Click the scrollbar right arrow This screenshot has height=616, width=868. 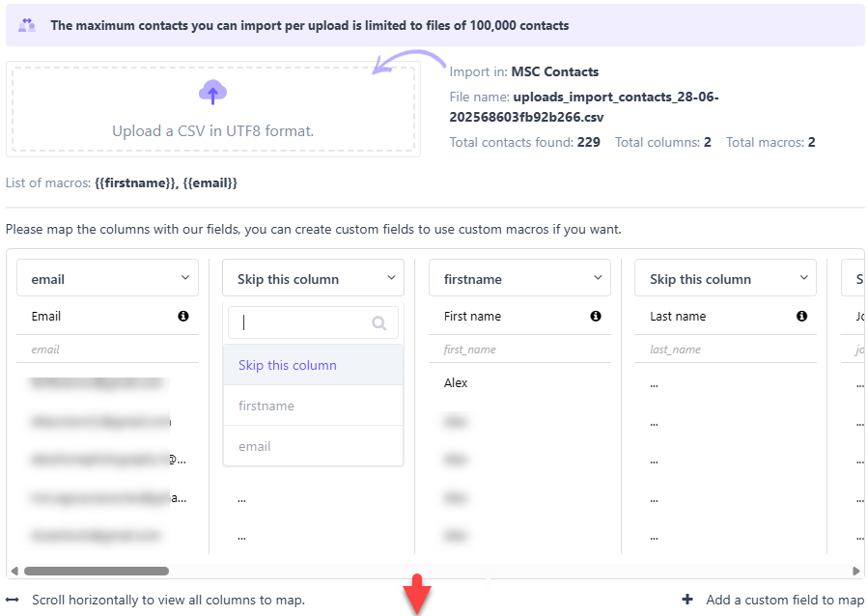tap(856, 571)
